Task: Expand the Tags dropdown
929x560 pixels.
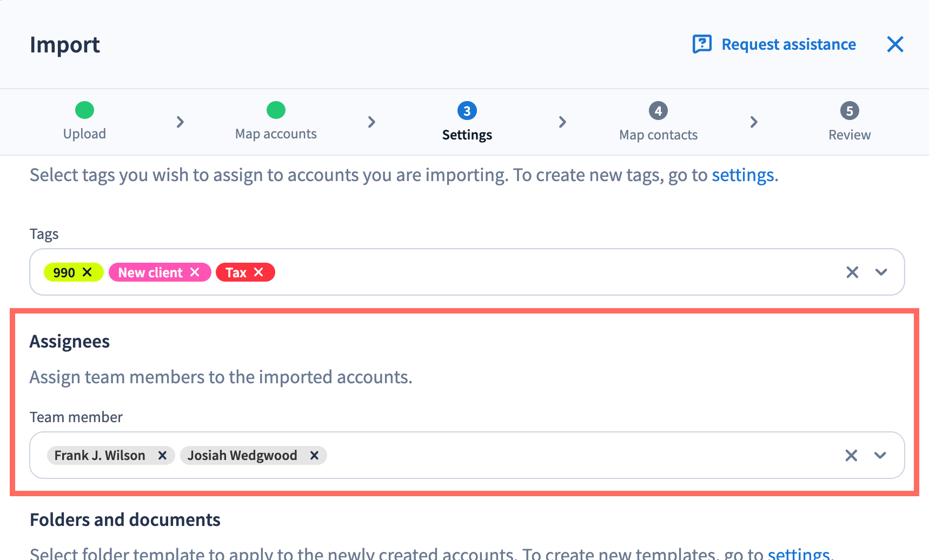Action: coord(881,272)
